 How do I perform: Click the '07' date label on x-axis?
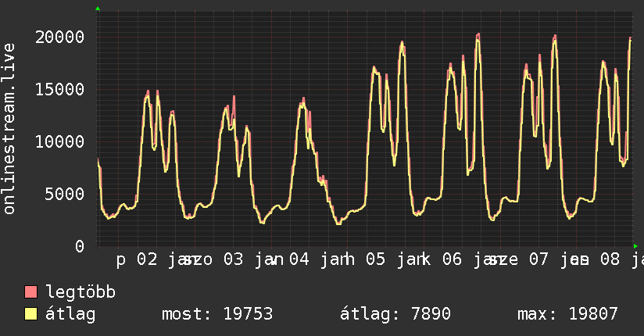[x=538, y=259]
